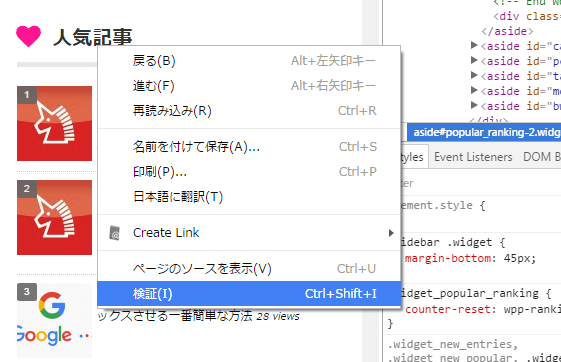Image resolution: width=561 pixels, height=362 pixels.
Task: Click the pink heart icon beside 人気記事
Action: [28, 36]
